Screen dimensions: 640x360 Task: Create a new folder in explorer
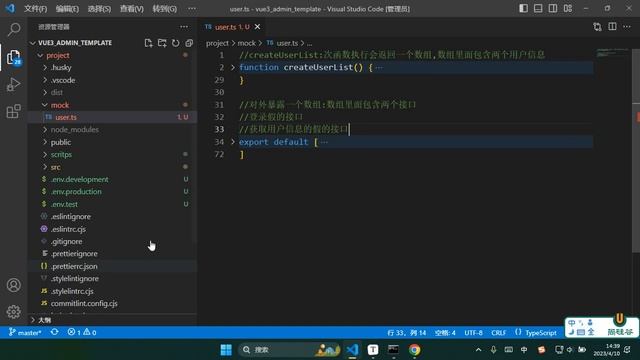point(162,43)
